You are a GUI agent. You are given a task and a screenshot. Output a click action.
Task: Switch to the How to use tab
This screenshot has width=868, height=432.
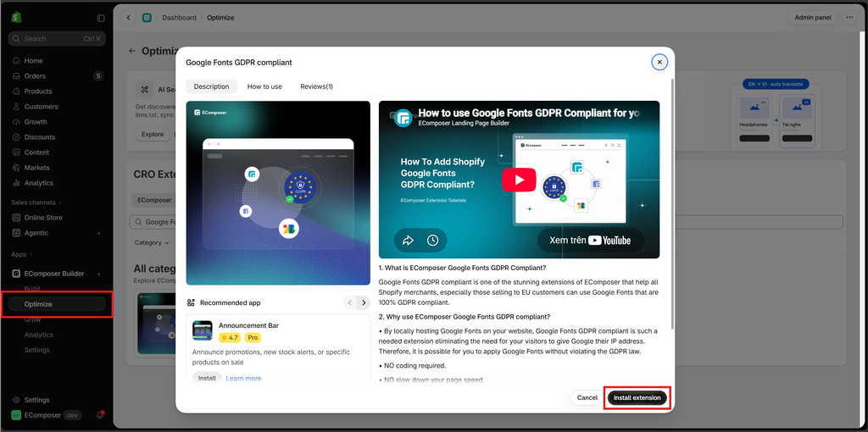pyautogui.click(x=264, y=86)
